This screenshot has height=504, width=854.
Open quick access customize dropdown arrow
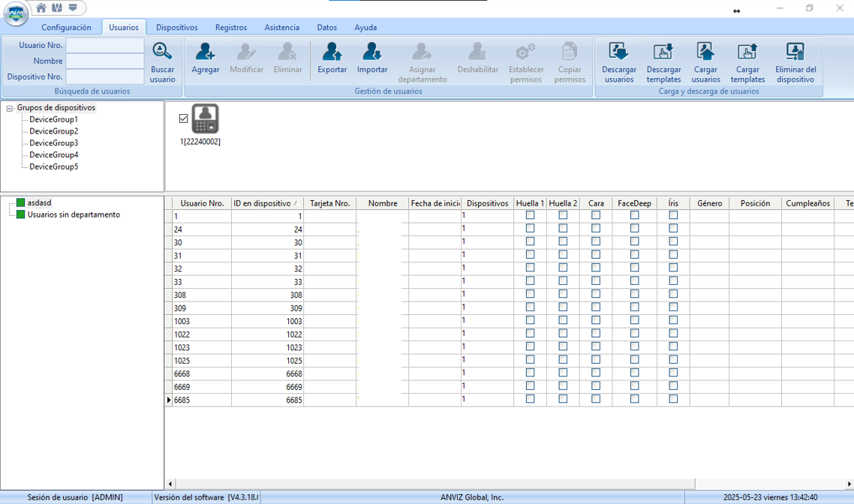click(x=73, y=7)
